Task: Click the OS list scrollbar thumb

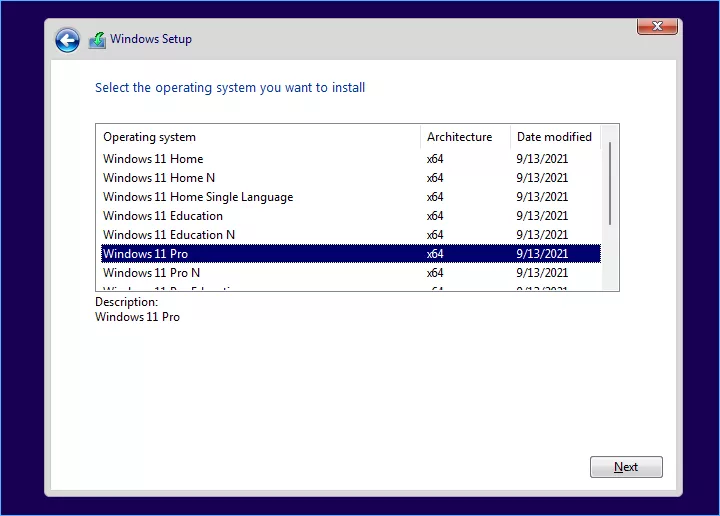Action: coord(610,184)
